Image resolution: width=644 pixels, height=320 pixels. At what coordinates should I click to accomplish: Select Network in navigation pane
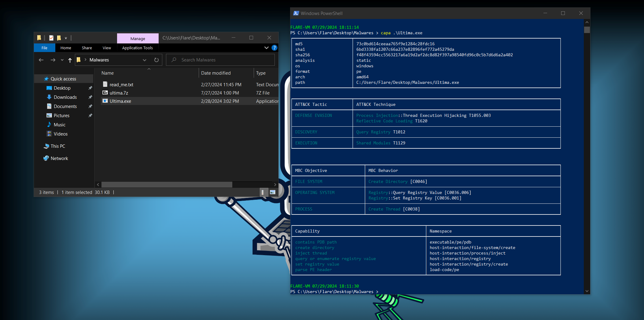pos(59,158)
